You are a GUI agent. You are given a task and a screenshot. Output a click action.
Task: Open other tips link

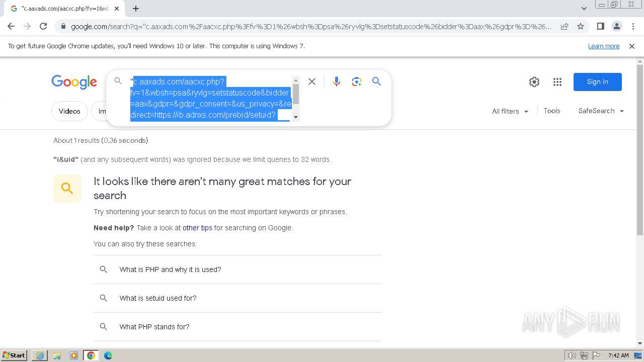[197, 228]
